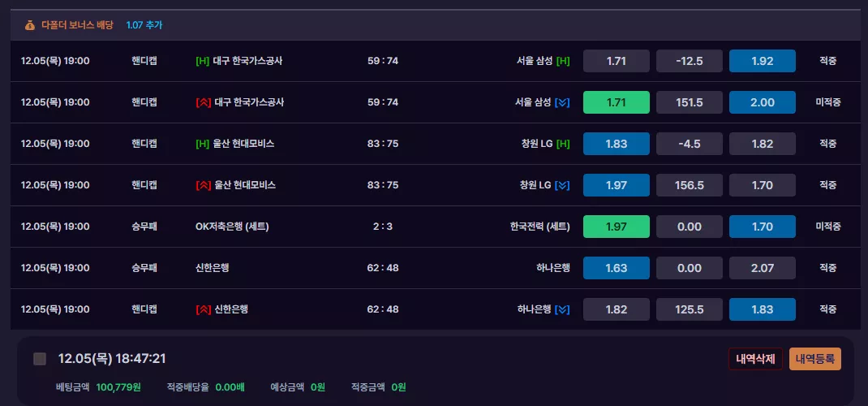Click 59 : 74 score in the -12.5 row
The image size is (868, 406).
[x=383, y=61]
